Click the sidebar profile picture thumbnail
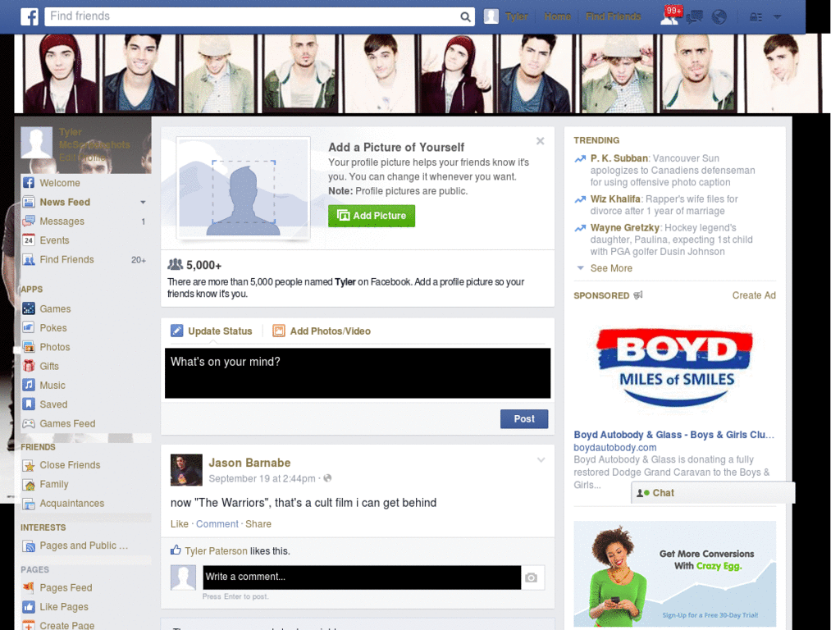This screenshot has height=630, width=840. (36, 143)
